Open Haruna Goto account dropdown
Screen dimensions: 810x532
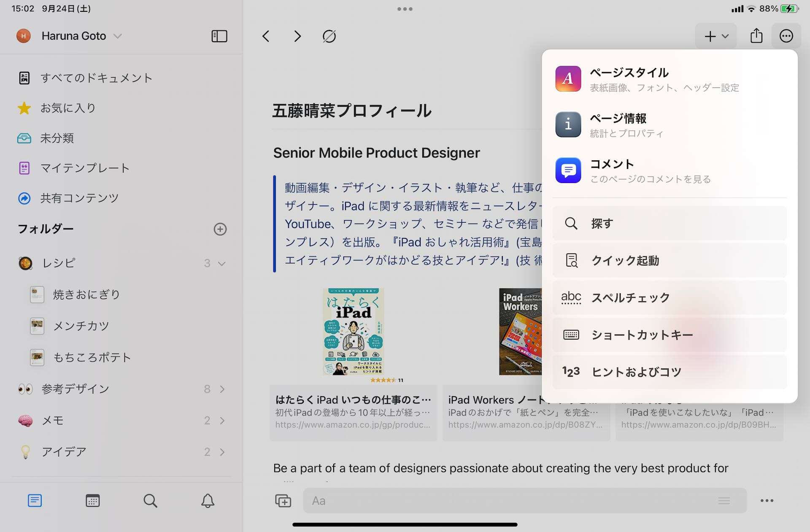tap(69, 36)
